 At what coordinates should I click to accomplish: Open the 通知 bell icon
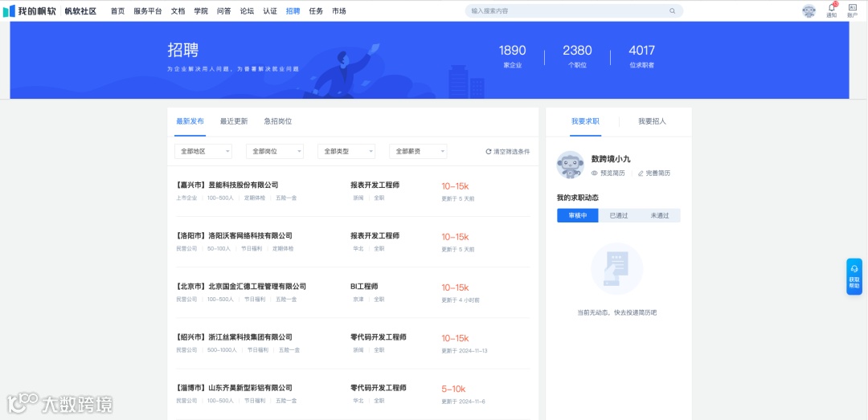(x=832, y=8)
